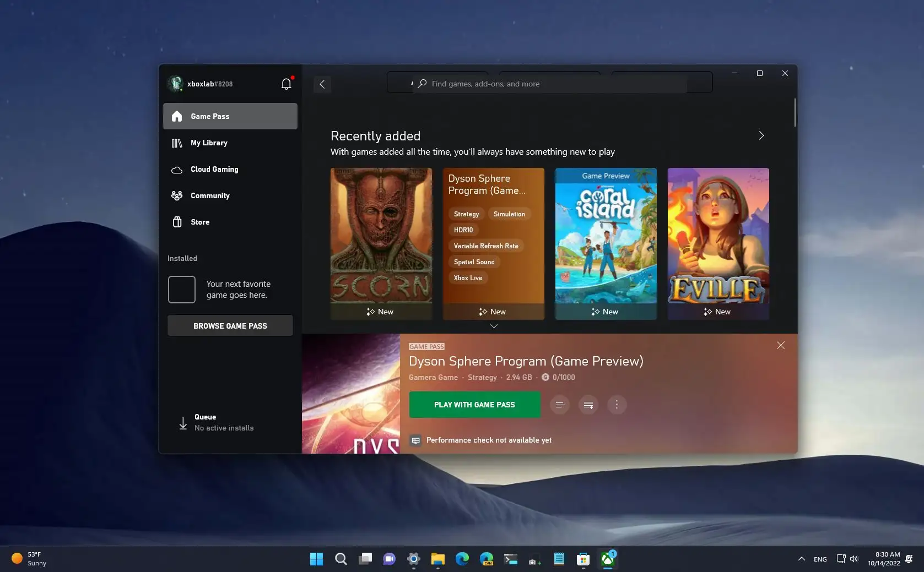The image size is (924, 572).
Task: Open the Windows Start menu
Action: (x=317, y=559)
